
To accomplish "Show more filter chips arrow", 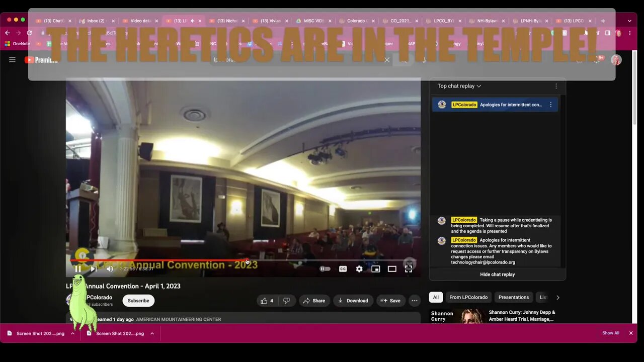I will pos(557,297).
